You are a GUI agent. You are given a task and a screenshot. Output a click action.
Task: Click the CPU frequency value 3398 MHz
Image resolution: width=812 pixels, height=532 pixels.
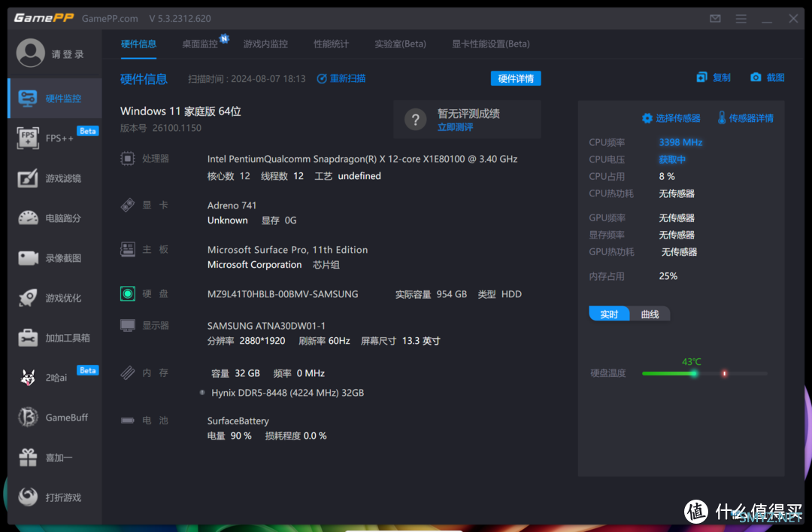(680, 142)
